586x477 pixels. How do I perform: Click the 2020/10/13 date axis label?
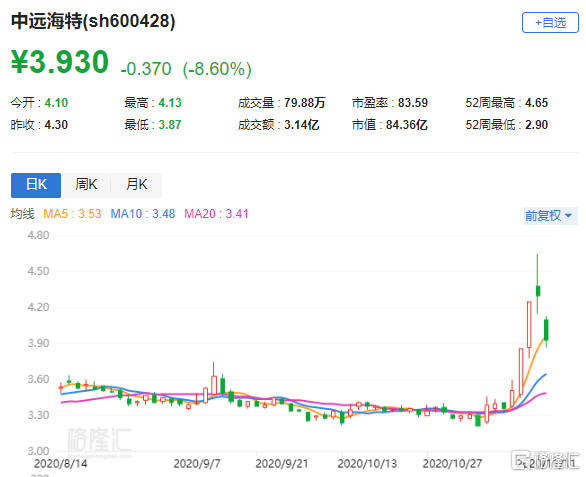[x=367, y=464]
